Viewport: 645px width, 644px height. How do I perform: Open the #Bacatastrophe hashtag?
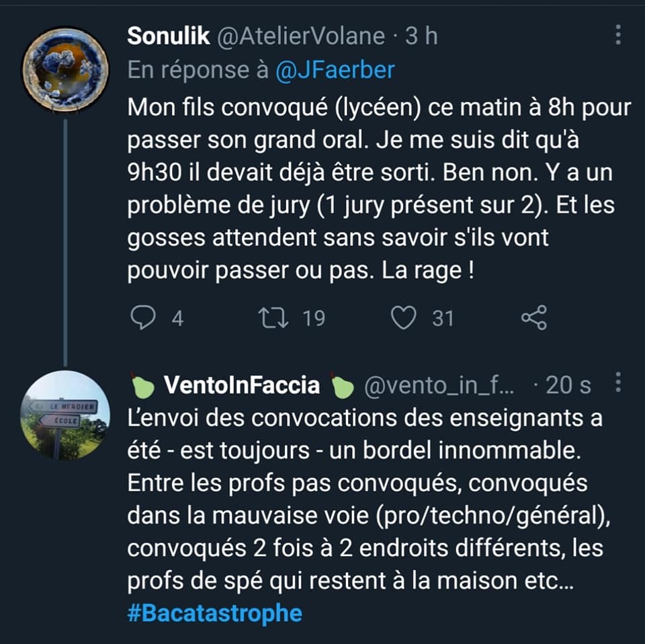coord(214,613)
